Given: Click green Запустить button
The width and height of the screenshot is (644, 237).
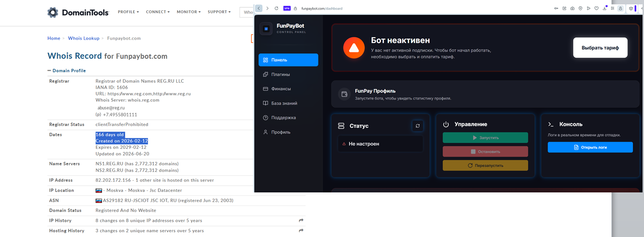Looking at the screenshot, I should (x=485, y=138).
